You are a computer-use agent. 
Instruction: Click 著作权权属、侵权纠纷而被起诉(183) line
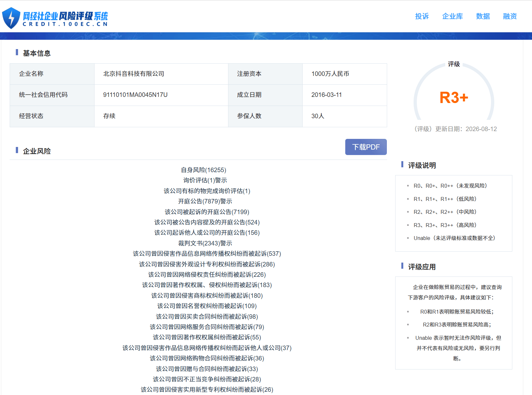(207, 285)
